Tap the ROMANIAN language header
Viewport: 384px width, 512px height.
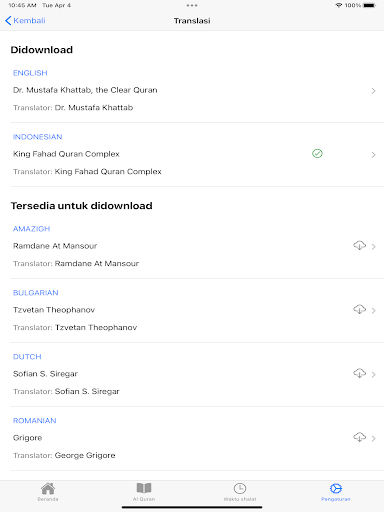(x=34, y=421)
